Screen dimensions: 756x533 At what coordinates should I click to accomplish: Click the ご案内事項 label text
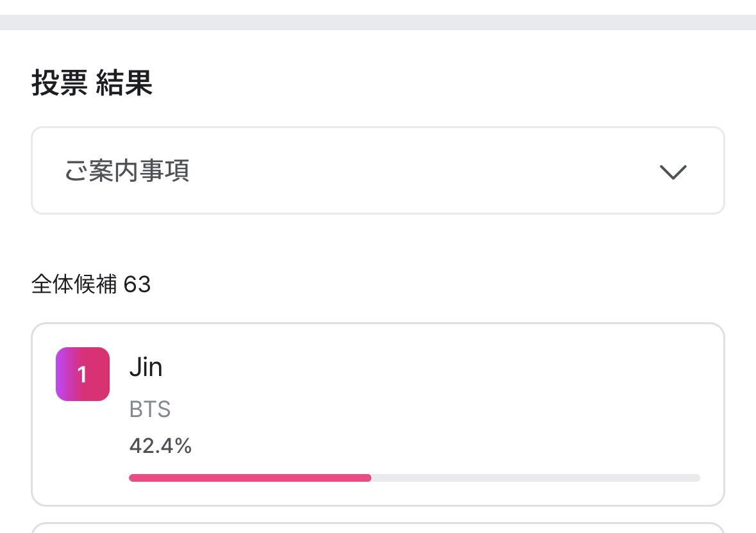click(x=127, y=172)
